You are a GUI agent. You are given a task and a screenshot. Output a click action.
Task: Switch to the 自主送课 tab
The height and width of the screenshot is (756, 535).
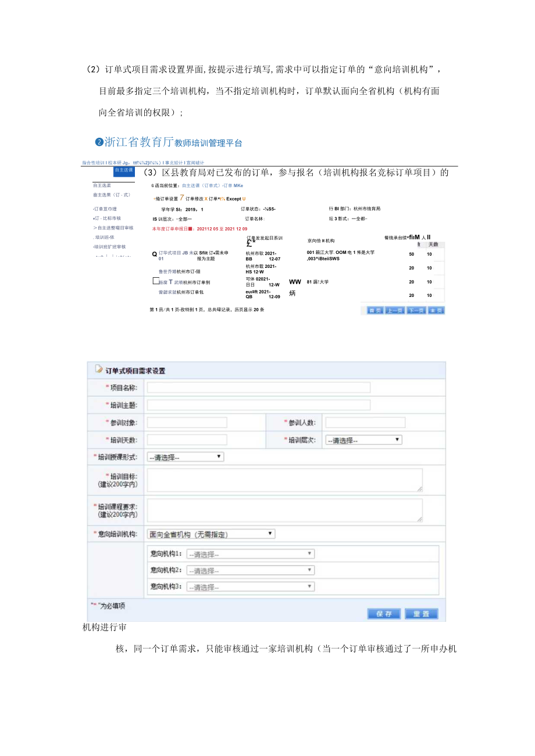pyautogui.click(x=123, y=171)
